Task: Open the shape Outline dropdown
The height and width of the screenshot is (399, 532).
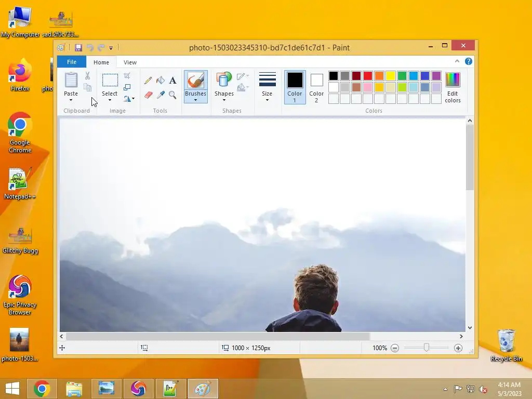Action: click(x=243, y=76)
